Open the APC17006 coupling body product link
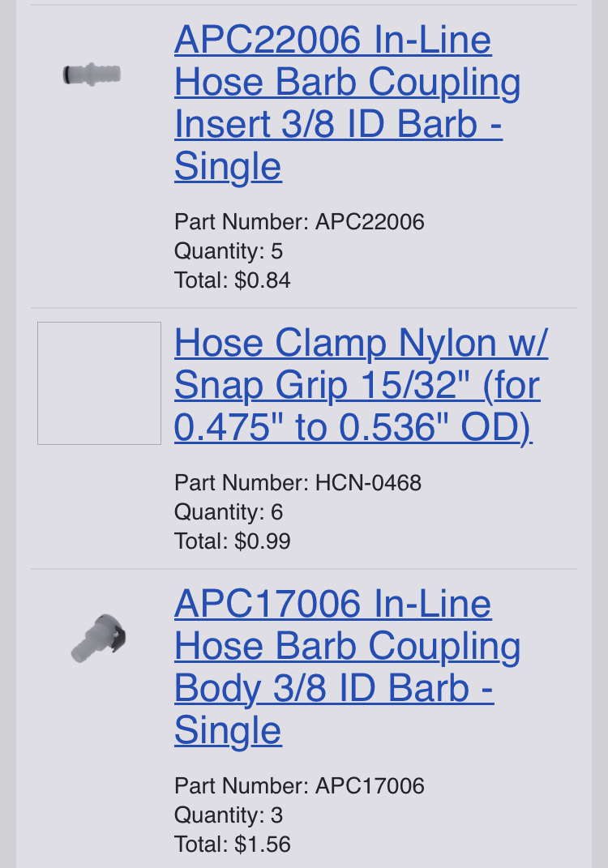 pyautogui.click(x=347, y=646)
